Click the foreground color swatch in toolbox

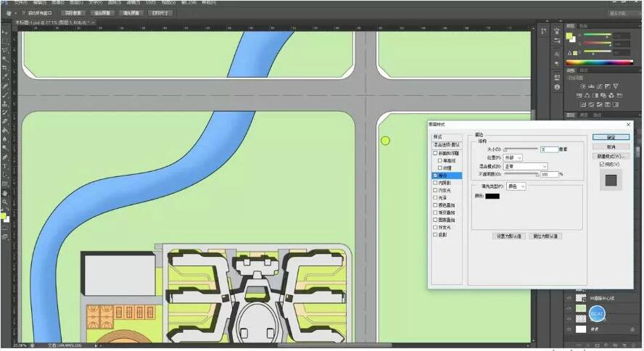(4, 215)
